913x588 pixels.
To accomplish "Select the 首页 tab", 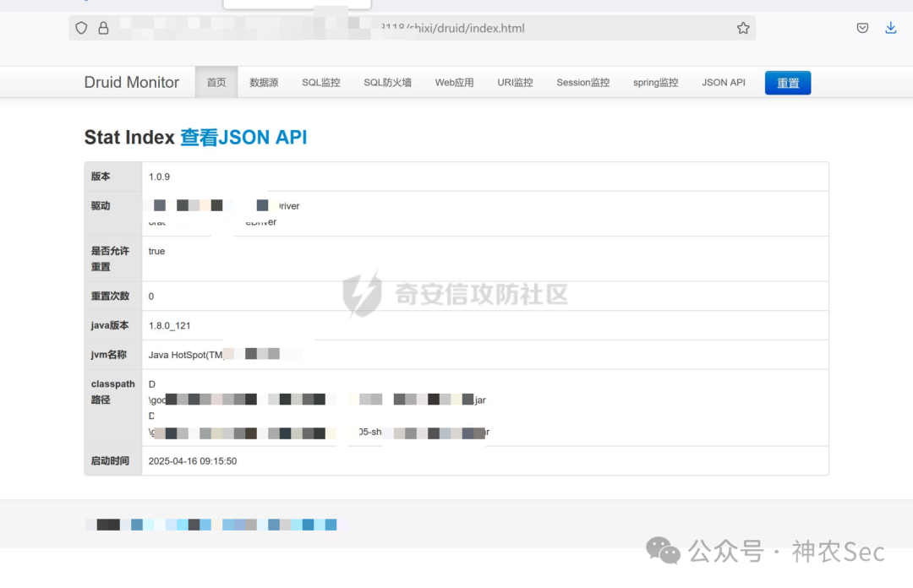I will [x=216, y=82].
